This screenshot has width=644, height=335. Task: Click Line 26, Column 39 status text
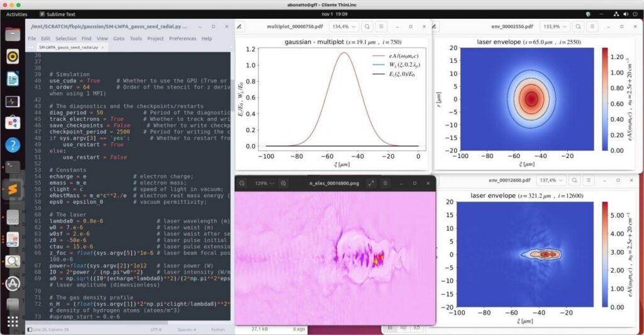51,330
